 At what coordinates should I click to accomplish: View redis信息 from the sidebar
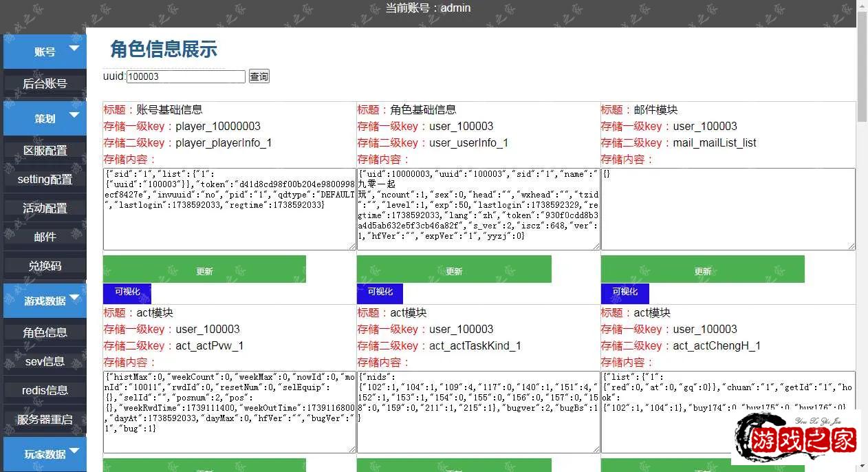point(44,389)
